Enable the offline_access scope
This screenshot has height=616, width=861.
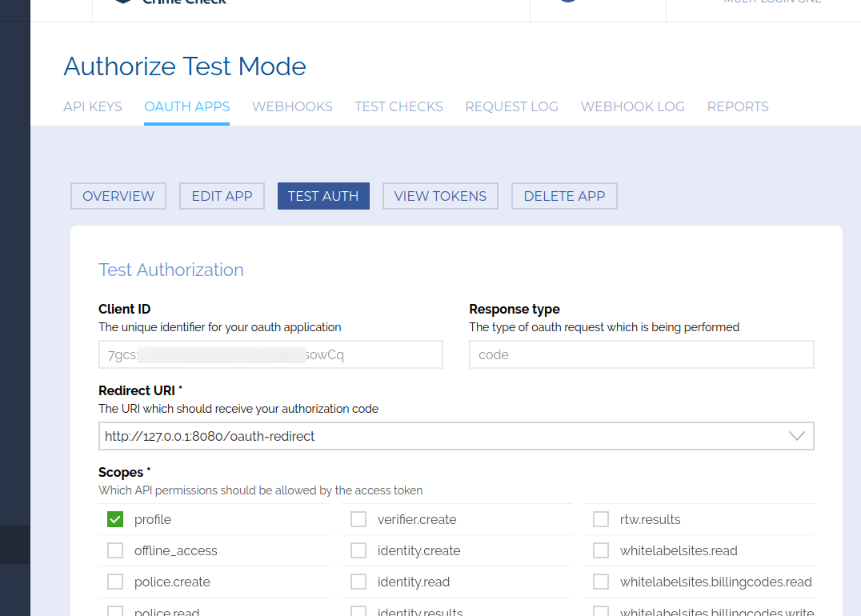(x=115, y=551)
